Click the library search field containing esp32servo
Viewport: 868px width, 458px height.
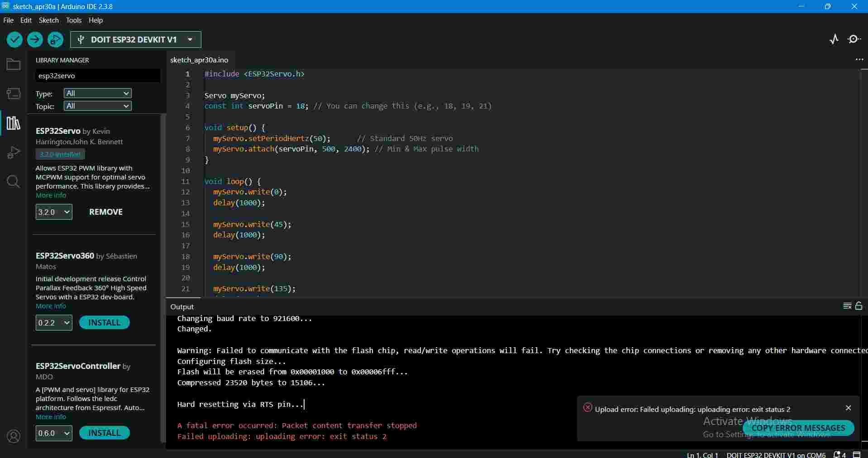98,76
